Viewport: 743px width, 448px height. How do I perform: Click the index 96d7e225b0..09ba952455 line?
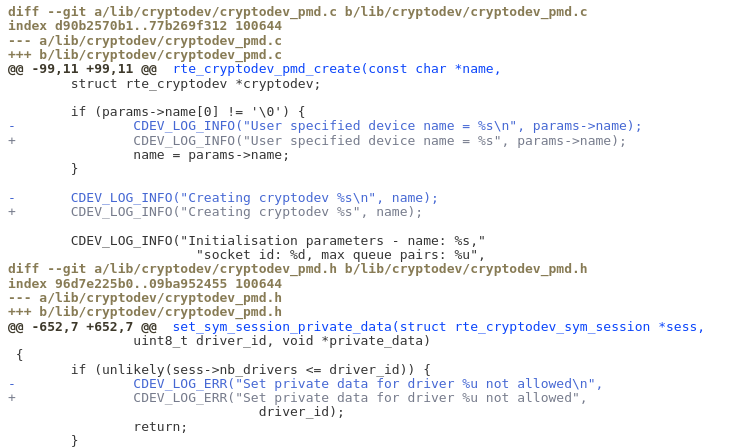[x=144, y=284]
